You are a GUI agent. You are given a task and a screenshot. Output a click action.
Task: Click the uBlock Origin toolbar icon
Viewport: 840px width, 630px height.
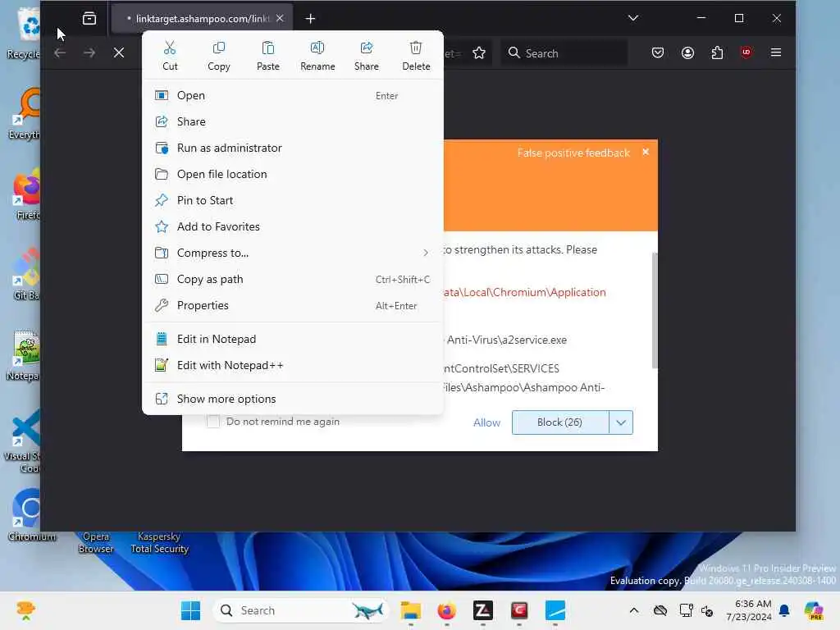(x=746, y=52)
